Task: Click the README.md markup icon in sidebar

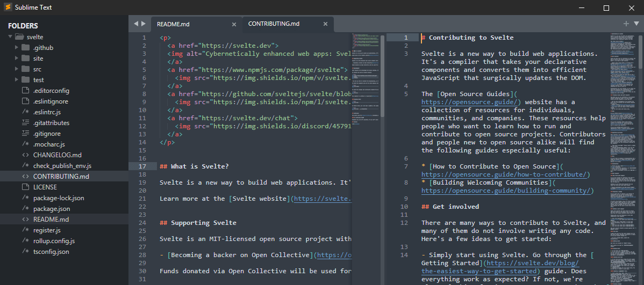Action: 25,219
